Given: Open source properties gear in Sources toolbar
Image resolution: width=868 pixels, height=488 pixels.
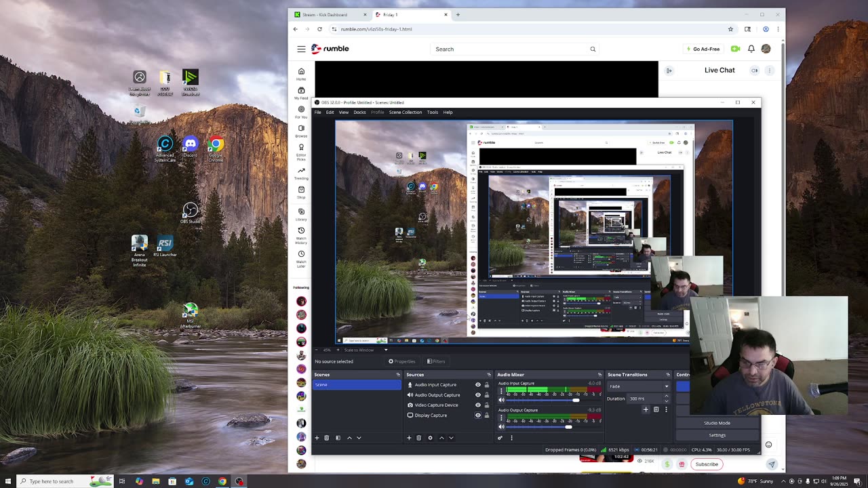Looking at the screenshot, I should pos(430,438).
